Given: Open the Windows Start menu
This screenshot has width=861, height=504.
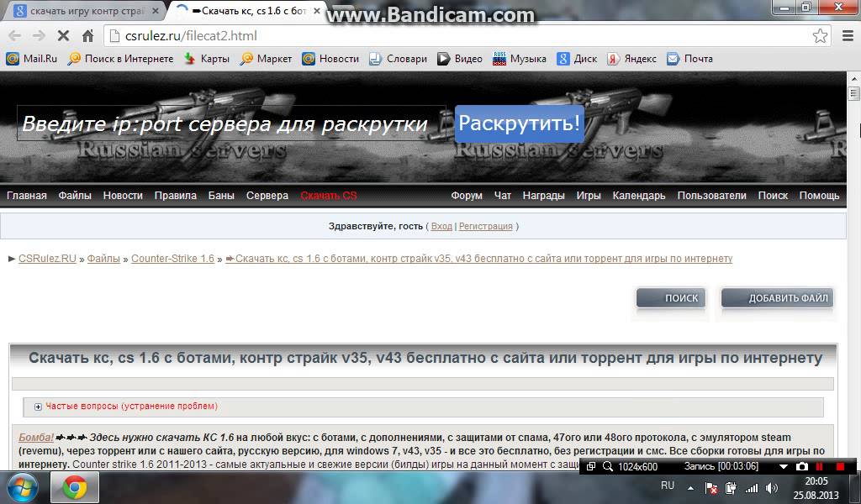Looking at the screenshot, I should (x=21, y=487).
